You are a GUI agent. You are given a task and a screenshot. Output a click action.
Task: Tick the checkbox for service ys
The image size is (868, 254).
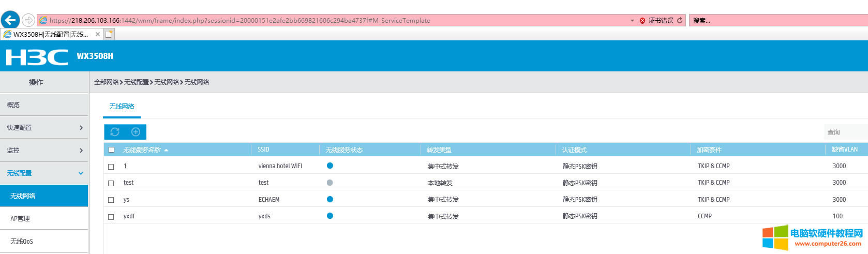point(111,200)
